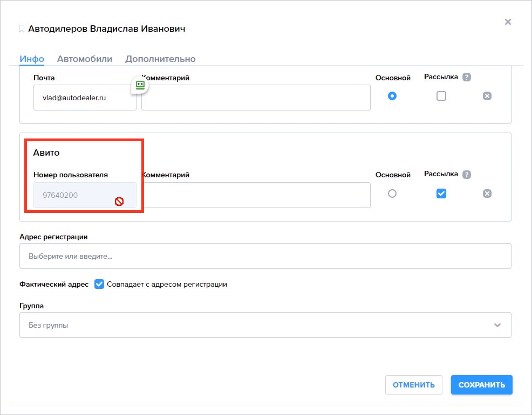Open the Группа dropdown
The width and height of the screenshot is (532, 415).
(x=265, y=325)
